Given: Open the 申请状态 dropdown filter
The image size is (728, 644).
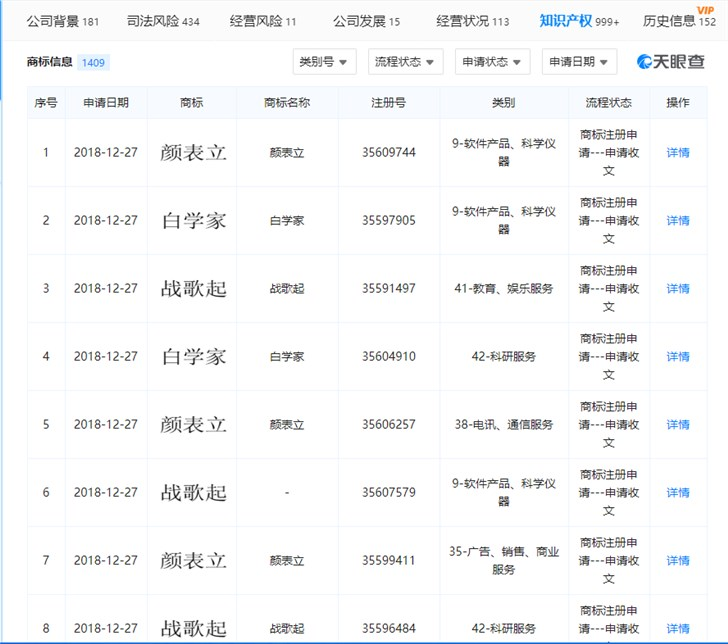Looking at the screenshot, I should pos(491,62).
